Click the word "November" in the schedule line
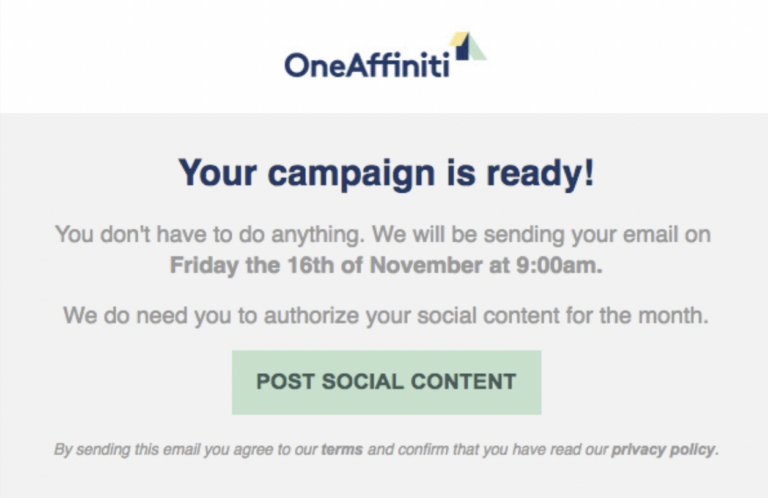Image resolution: width=768 pixels, height=498 pixels. tap(426, 265)
